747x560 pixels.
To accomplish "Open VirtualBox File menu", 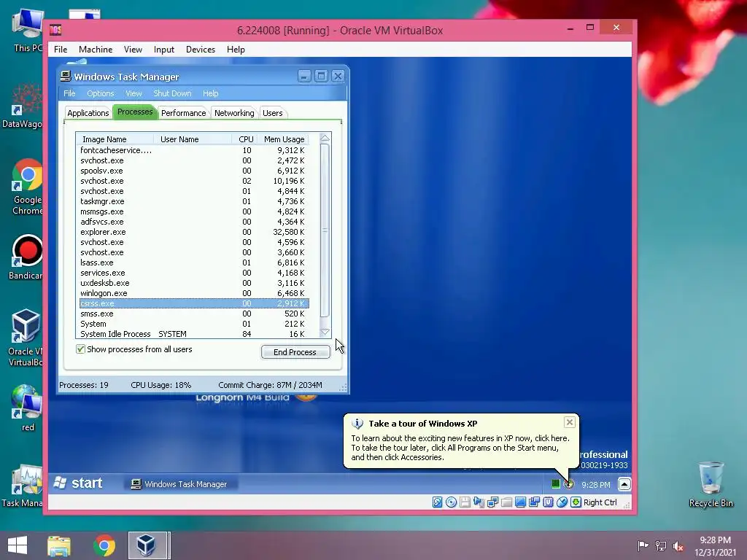I will pyautogui.click(x=61, y=50).
